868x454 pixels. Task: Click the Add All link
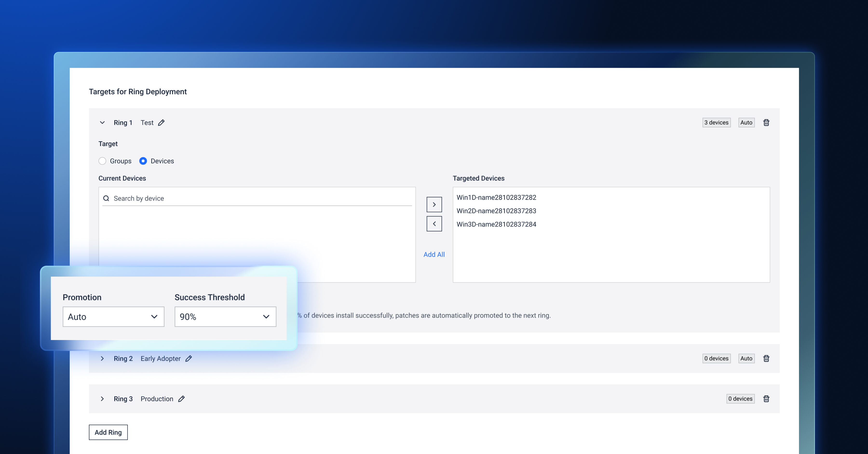click(434, 255)
